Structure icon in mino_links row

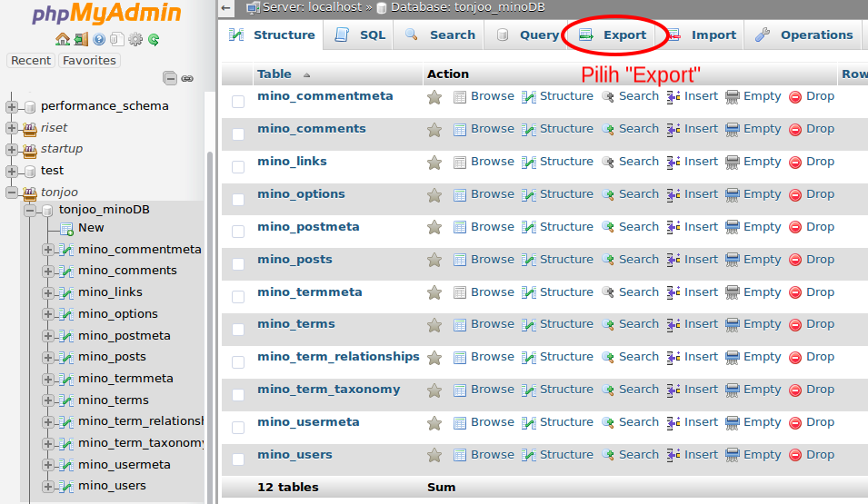tap(529, 163)
